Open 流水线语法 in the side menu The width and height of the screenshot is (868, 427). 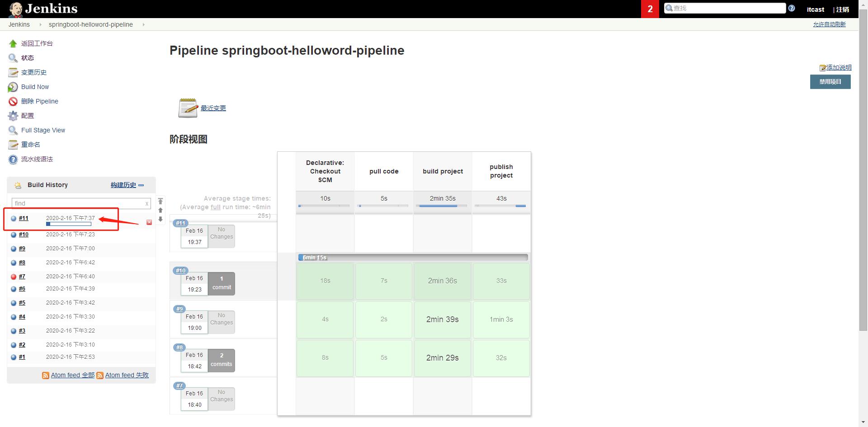coord(37,159)
